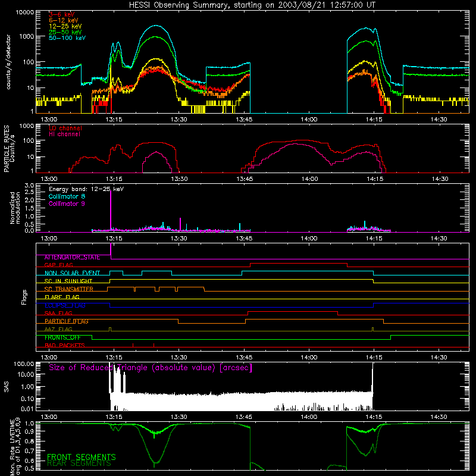Click the cyan 50-100 keV peak near 13:25
The image size is (476, 476).
pos(156,26)
